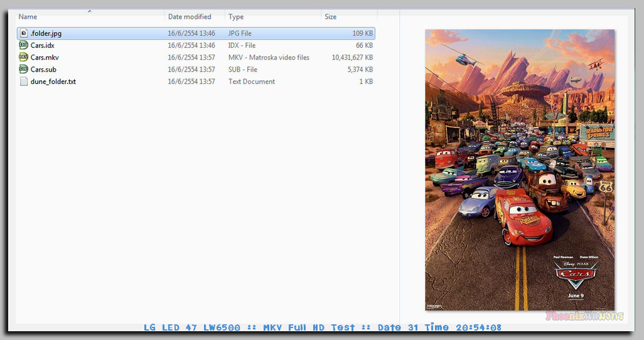The height and width of the screenshot is (340, 644).
Task: Click the 66 KB size value
Action: [x=364, y=45]
